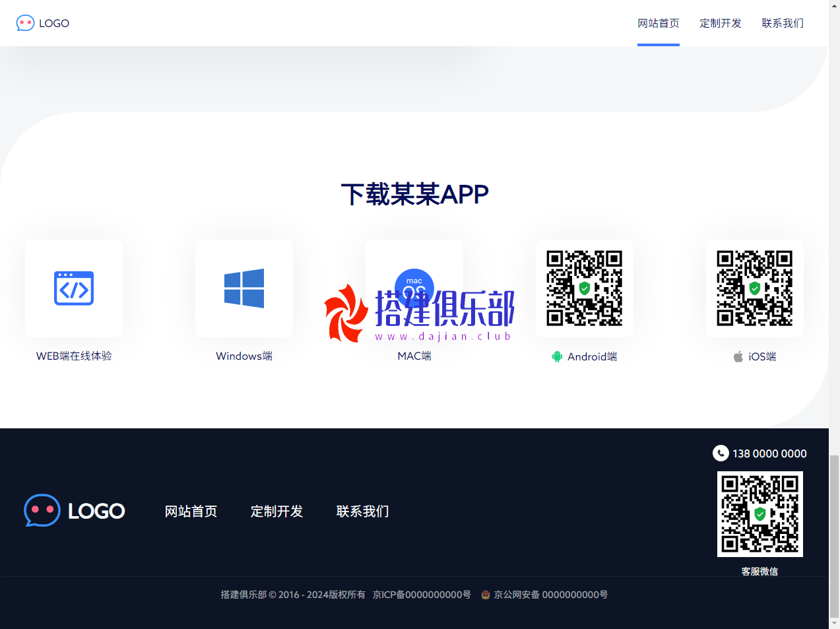The height and width of the screenshot is (629, 840).
Task: Click the header LOGO text
Action: tap(54, 23)
